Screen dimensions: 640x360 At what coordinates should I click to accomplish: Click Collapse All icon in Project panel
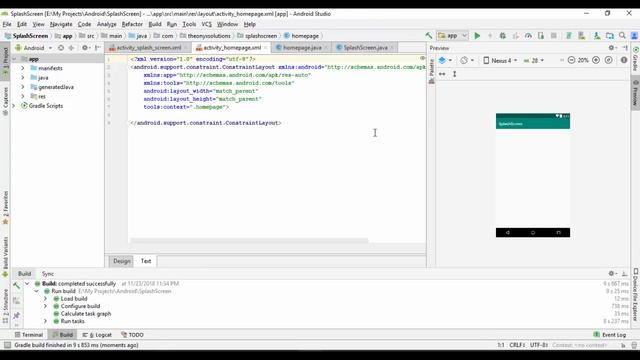point(71,48)
